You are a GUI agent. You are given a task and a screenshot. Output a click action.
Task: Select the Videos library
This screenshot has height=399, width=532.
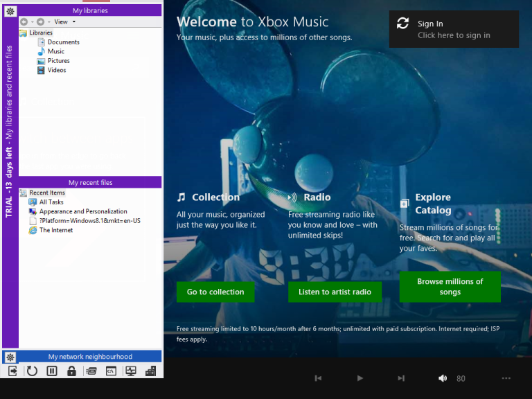(x=57, y=70)
